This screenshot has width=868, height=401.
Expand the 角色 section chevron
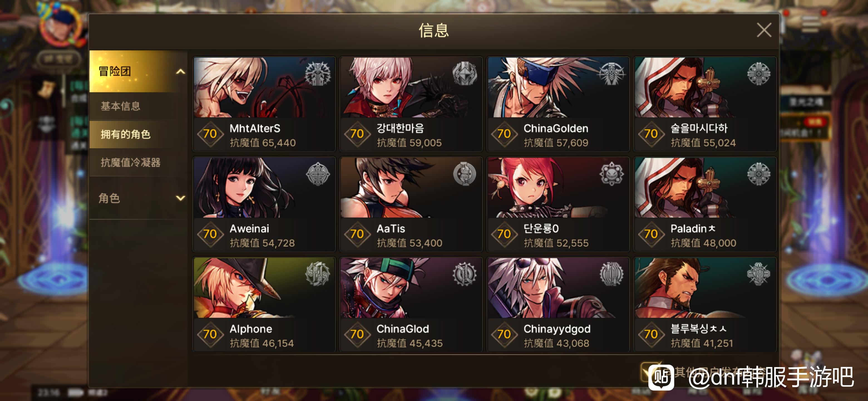coord(181,198)
